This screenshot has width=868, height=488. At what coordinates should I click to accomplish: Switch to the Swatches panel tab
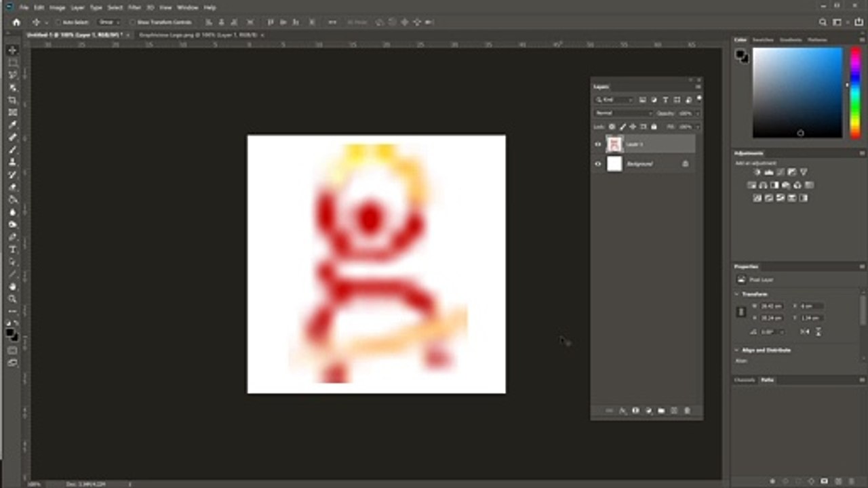[x=762, y=40]
